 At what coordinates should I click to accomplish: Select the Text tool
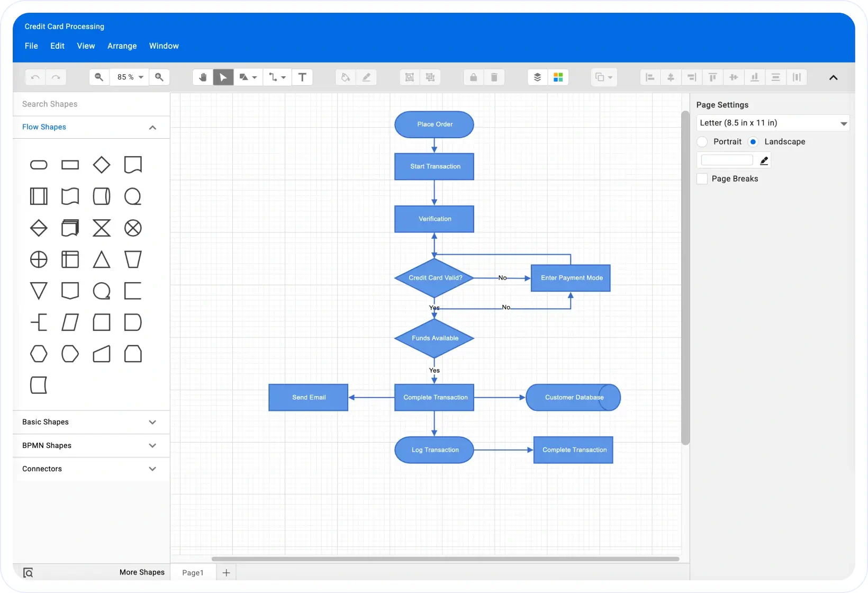(x=302, y=77)
